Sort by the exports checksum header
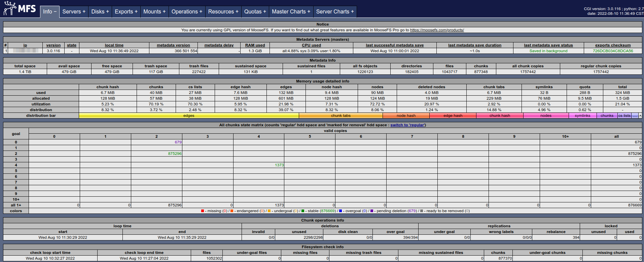 click(x=613, y=45)
